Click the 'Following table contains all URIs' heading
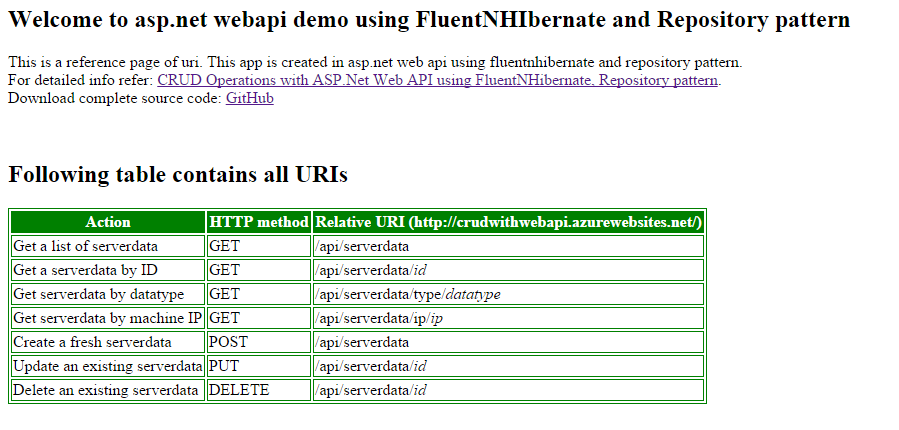The width and height of the screenshot is (899, 430). tap(178, 174)
